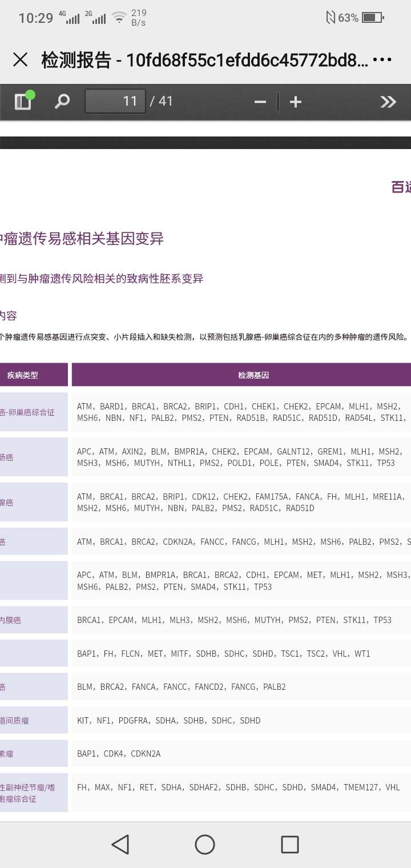Tap the heading 瘤遗传易感相关基因变异

point(82,239)
